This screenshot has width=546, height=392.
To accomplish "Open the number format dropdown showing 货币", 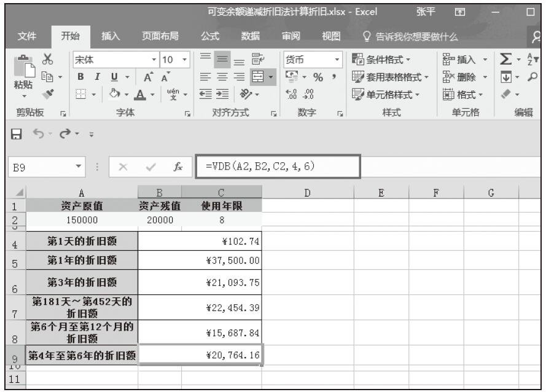I will click(x=337, y=60).
